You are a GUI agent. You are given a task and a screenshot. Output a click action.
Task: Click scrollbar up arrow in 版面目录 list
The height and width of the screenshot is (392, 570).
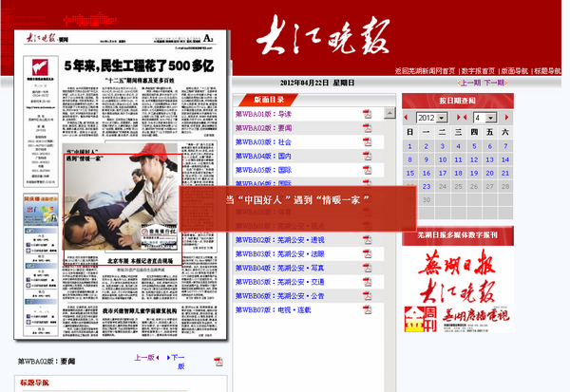389,113
